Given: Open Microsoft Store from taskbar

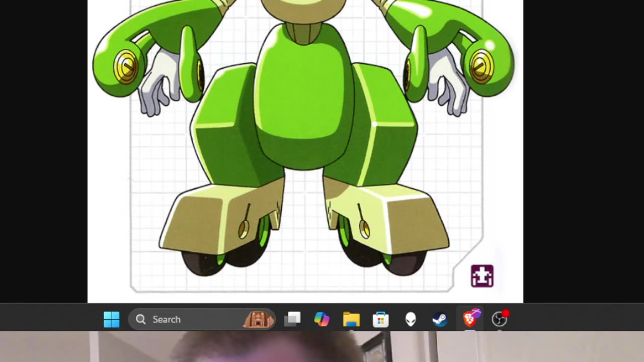Looking at the screenshot, I should (381, 319).
